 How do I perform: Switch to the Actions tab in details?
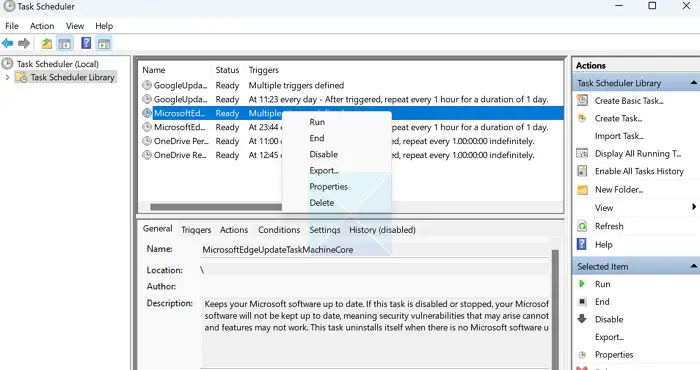(x=234, y=230)
